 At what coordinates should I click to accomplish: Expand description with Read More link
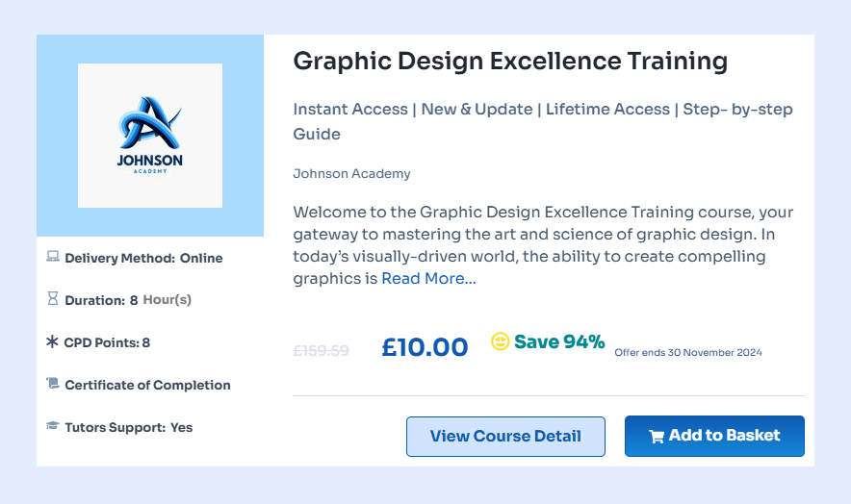(x=428, y=279)
